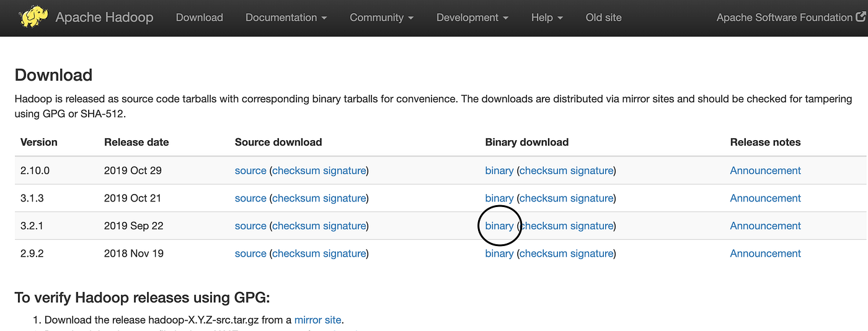
Task: Click the source checksum for version 3.1.3
Action: click(x=295, y=198)
